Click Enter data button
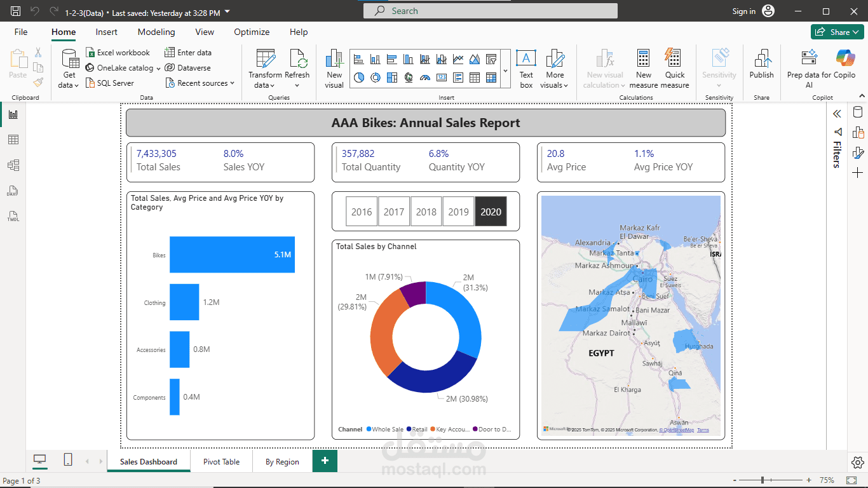Image resolution: width=868 pixels, height=488 pixels. click(x=188, y=53)
